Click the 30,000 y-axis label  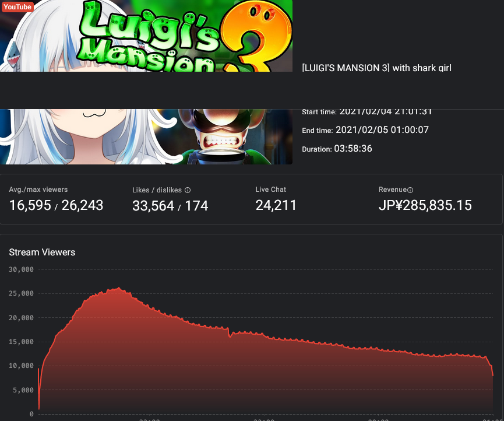[21, 269]
